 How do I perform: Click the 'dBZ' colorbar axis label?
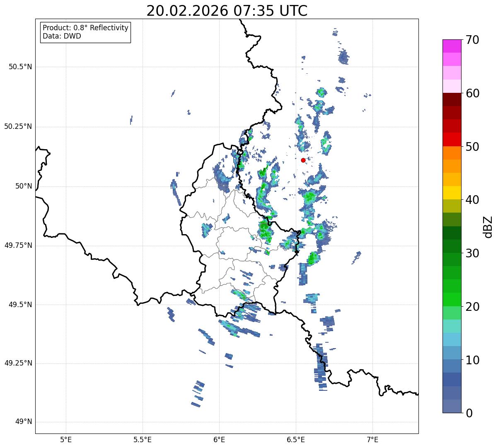point(488,227)
